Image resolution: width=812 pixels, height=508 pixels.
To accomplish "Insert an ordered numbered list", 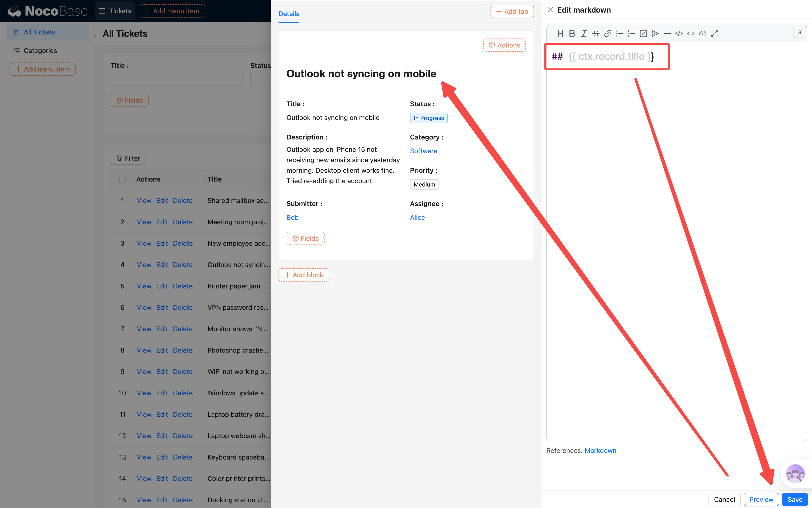I will pos(631,34).
